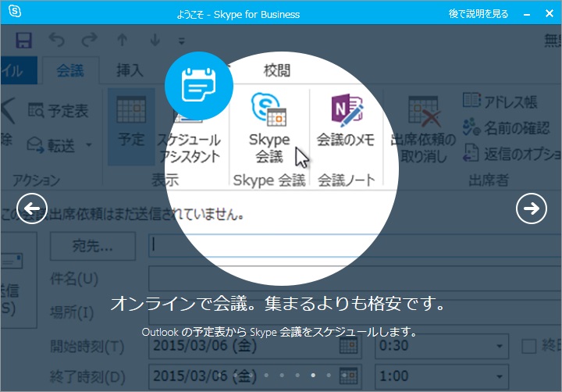This screenshot has width=562, height=392.
Task: Switch to the 校閲 ribbon tab
Action: (276, 70)
